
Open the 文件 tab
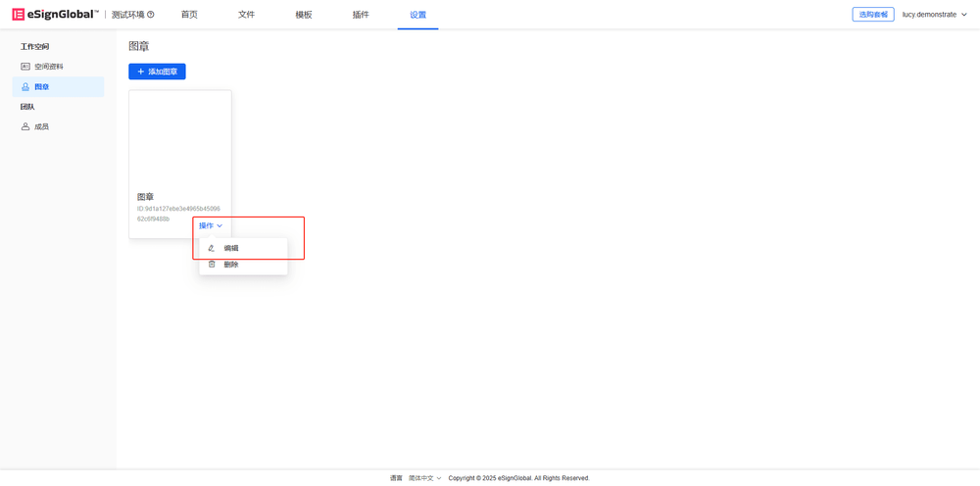click(246, 15)
